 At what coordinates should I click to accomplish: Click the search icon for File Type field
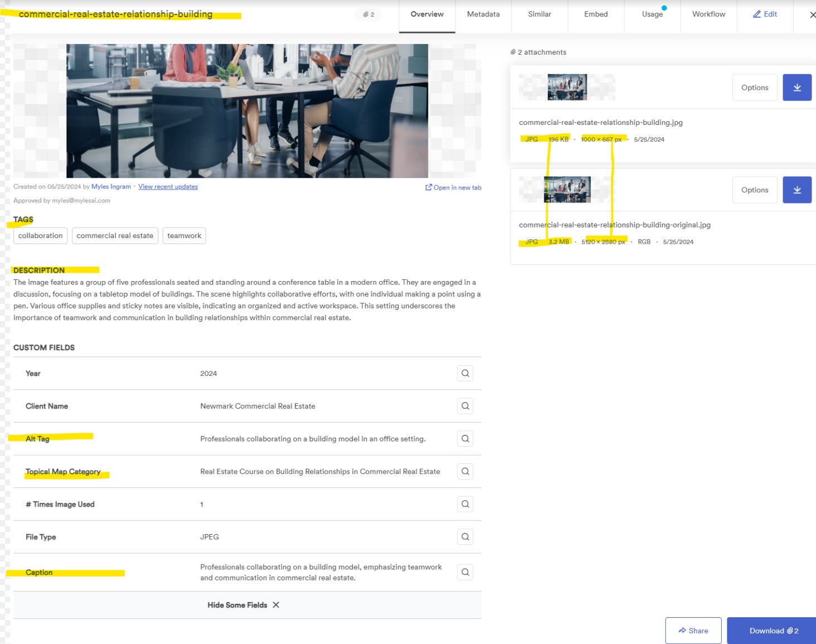[465, 537]
